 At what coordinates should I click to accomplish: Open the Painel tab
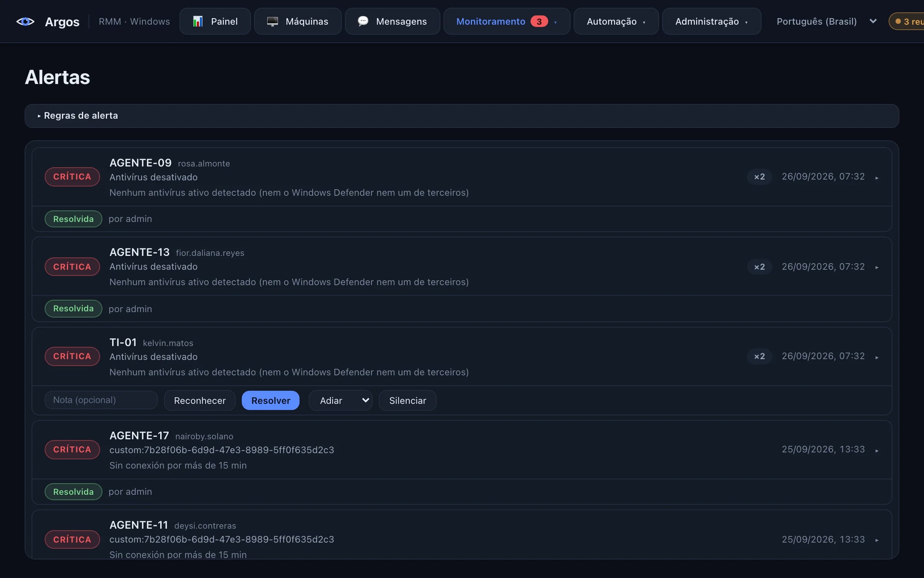click(x=215, y=22)
